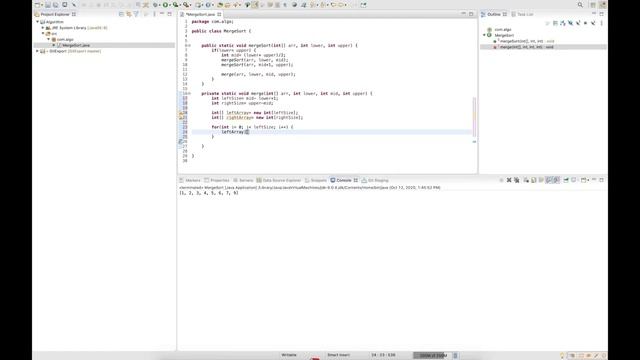The height and width of the screenshot is (360, 640).
Task: Switch to the Servers tab
Action: (243, 180)
